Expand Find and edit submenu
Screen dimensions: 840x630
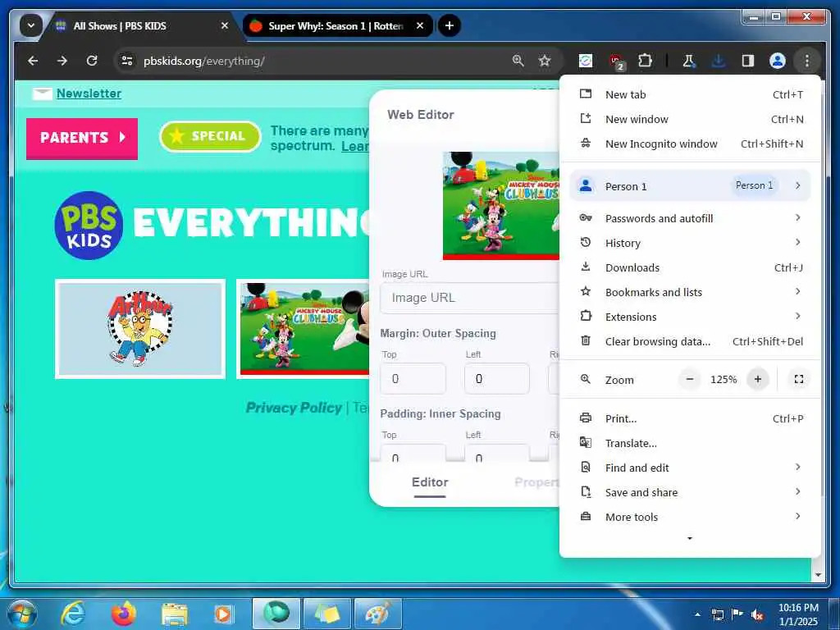coord(690,468)
